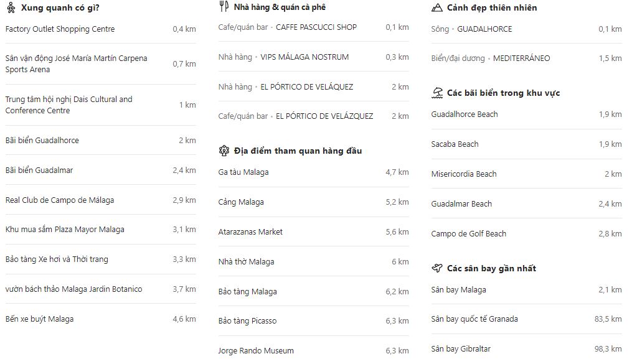The height and width of the screenshot is (364, 632).
Task: Click Sân bay quốc tế Granada row
Action: coord(474,319)
